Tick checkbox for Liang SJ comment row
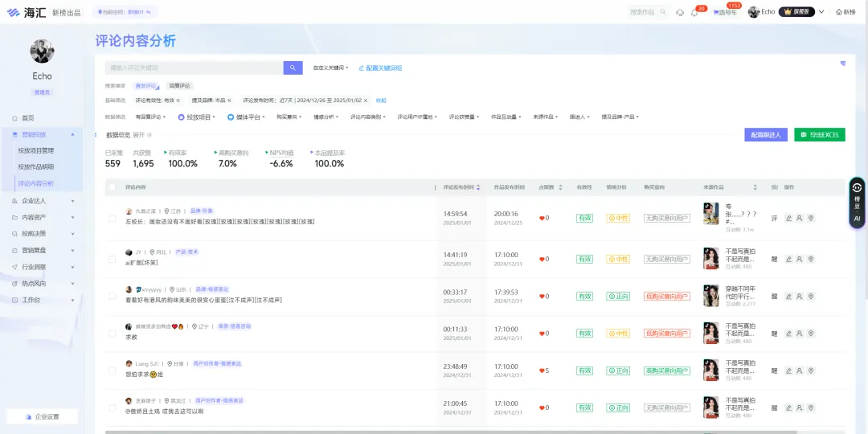Screen dimensions: 868x434 point(113,371)
